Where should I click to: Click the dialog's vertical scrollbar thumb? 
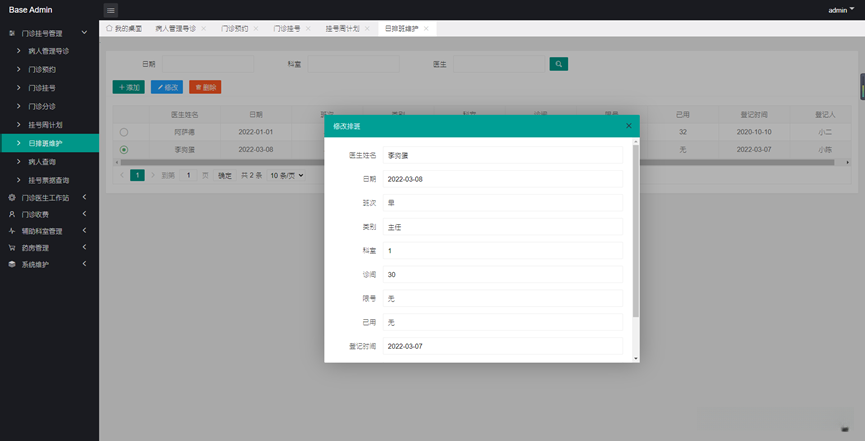636,231
